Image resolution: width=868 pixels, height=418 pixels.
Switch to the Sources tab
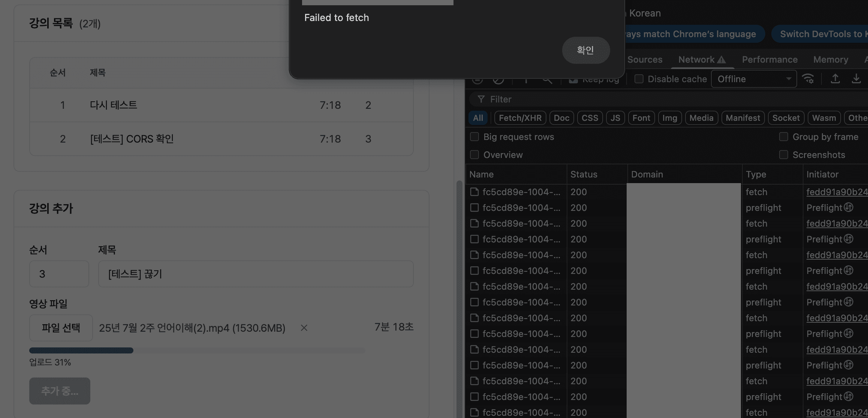point(645,60)
